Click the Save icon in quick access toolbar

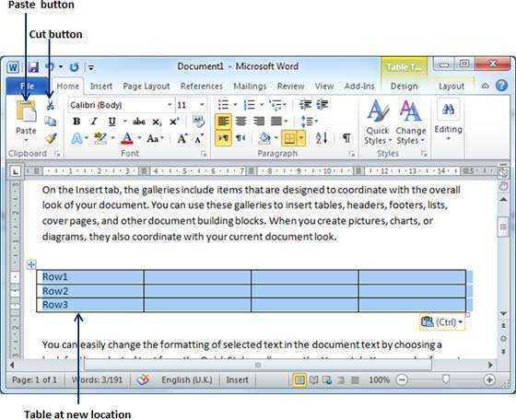click(x=33, y=67)
